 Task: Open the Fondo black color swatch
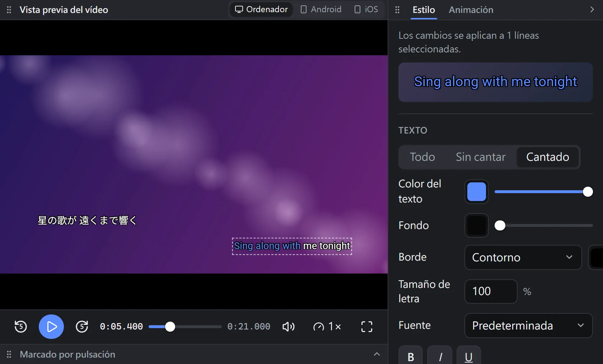(x=477, y=225)
